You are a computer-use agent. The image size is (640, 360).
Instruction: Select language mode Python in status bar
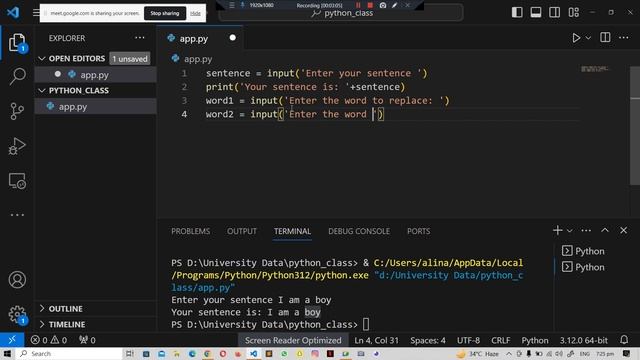tap(535, 340)
